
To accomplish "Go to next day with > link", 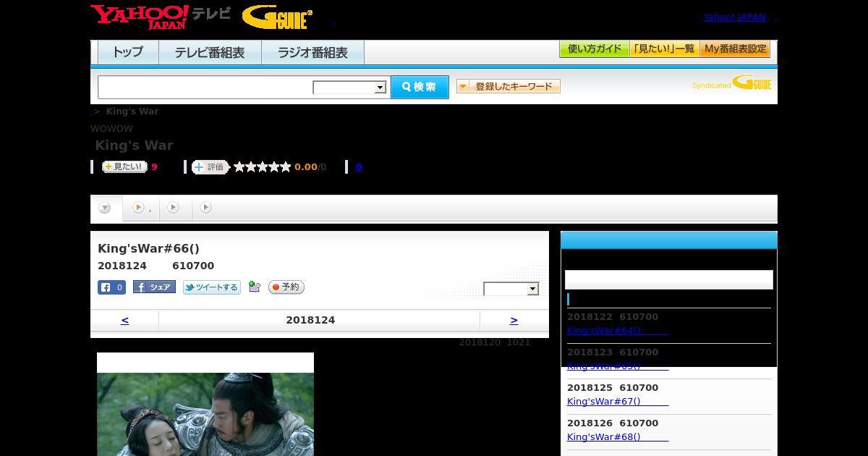I will coord(514,320).
